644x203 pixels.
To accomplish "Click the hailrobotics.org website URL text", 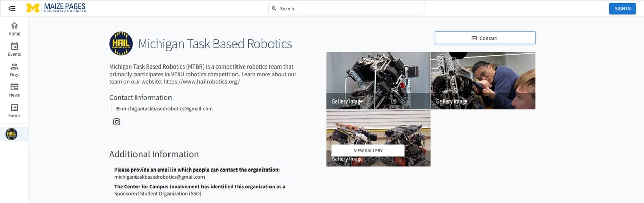I will (201, 81).
